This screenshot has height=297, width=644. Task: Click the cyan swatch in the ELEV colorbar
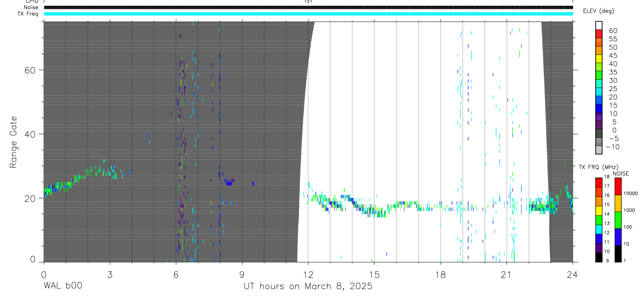[x=599, y=93]
